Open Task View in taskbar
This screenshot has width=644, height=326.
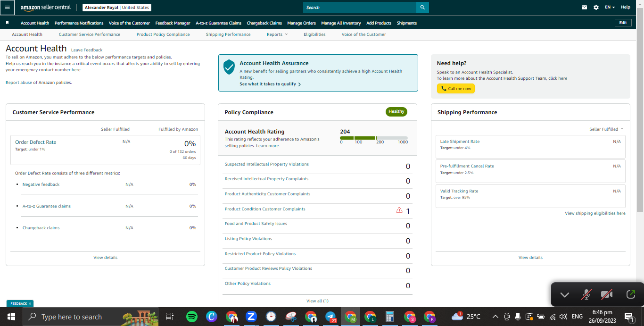click(170, 317)
